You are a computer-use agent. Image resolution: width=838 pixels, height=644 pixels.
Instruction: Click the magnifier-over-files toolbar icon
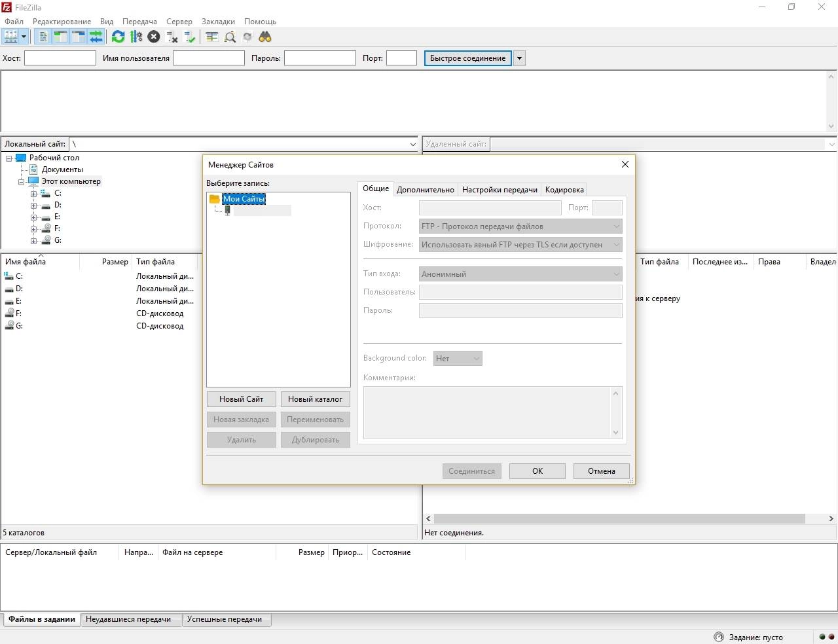[x=230, y=37]
